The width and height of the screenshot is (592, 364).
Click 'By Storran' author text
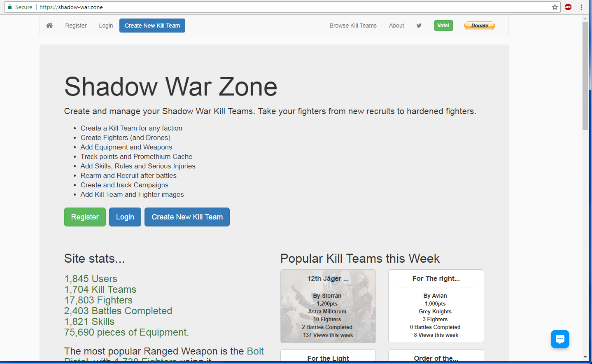[327, 296]
